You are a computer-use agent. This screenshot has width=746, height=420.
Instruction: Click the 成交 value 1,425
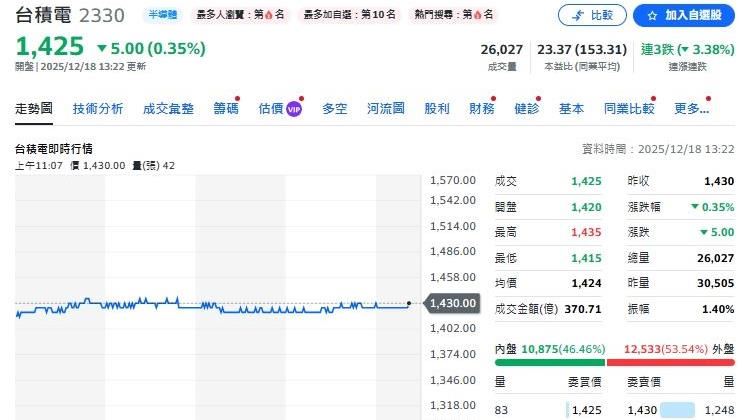586,181
